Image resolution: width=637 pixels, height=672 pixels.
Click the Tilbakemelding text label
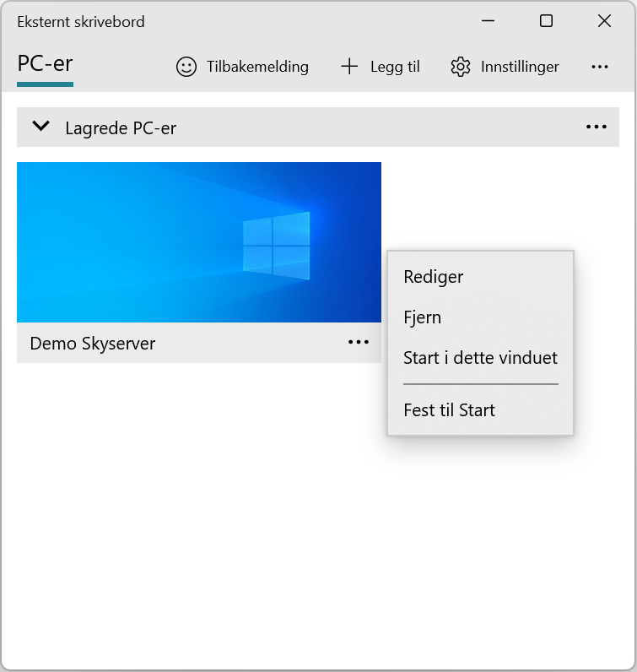[x=257, y=67]
